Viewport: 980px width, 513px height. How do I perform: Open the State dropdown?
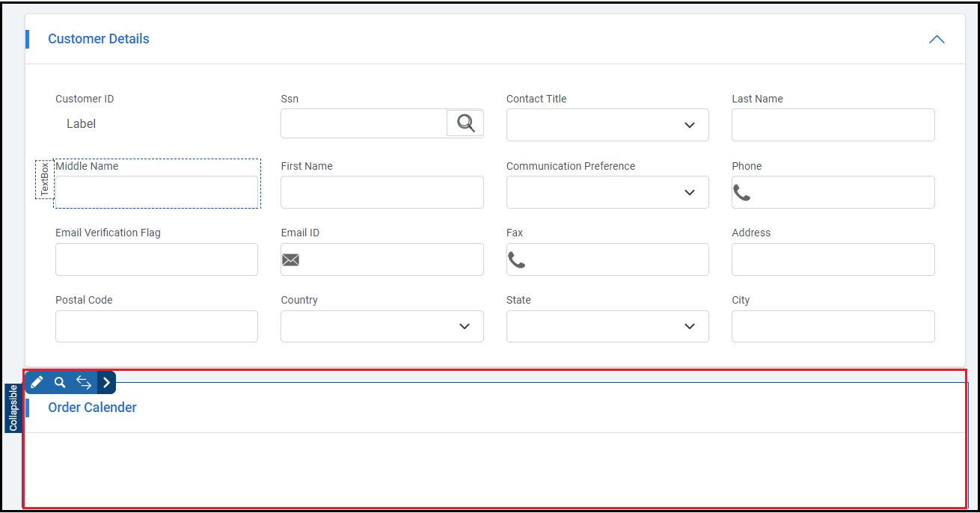689,326
